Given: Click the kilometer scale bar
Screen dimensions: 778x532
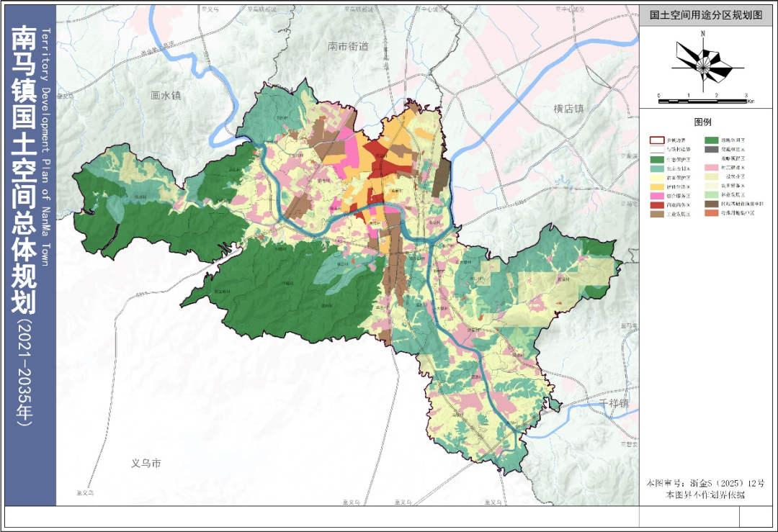Looking at the screenshot, I should [702, 99].
